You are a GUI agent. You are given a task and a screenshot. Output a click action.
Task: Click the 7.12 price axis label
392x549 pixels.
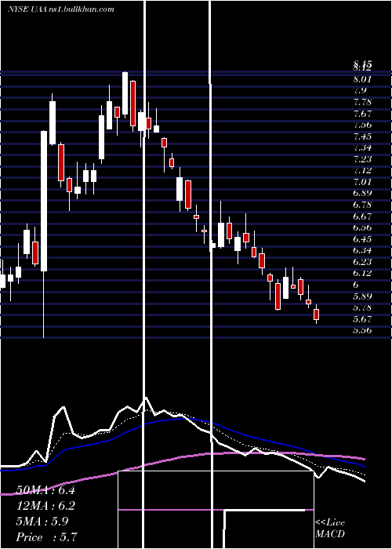point(362,170)
